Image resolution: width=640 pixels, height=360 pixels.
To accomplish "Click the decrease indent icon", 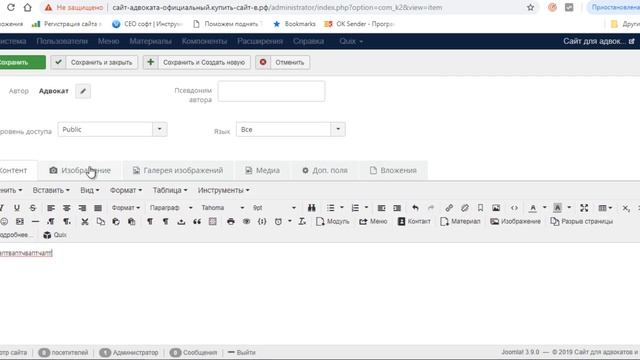I will [381, 208].
